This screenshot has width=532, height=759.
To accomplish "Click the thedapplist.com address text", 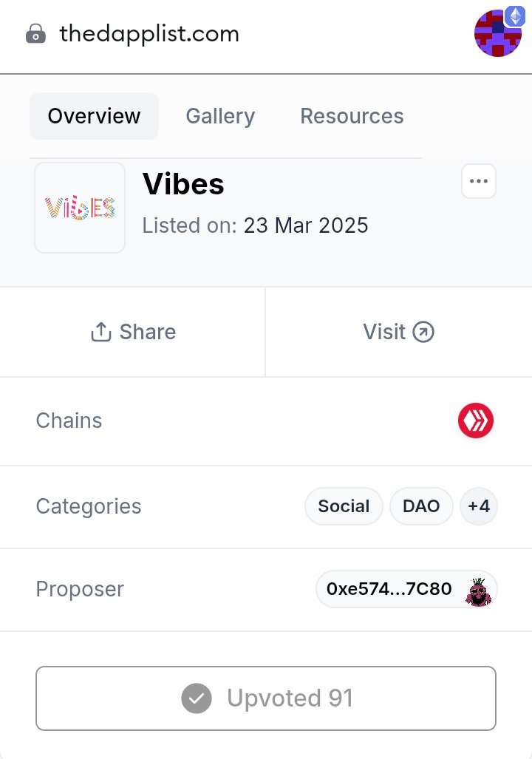I will (149, 35).
